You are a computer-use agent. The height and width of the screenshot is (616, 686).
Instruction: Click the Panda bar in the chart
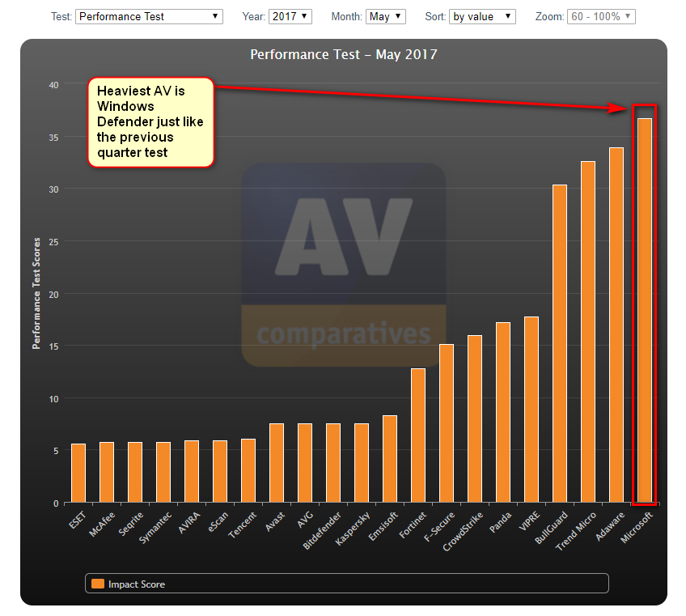[x=503, y=412]
